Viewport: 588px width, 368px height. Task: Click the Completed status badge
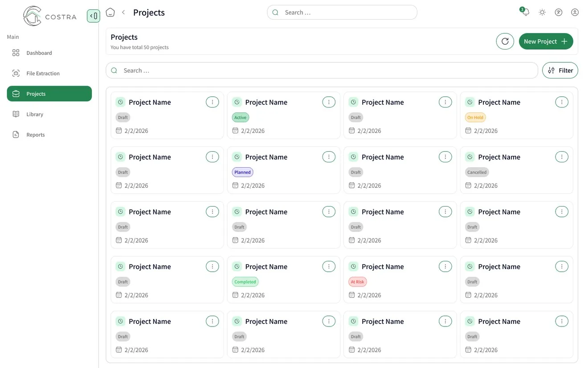[x=245, y=282]
